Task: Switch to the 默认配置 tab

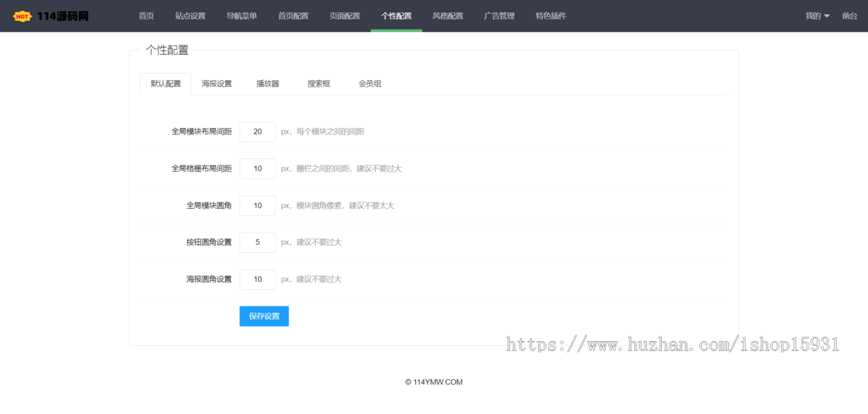Action: [x=166, y=84]
